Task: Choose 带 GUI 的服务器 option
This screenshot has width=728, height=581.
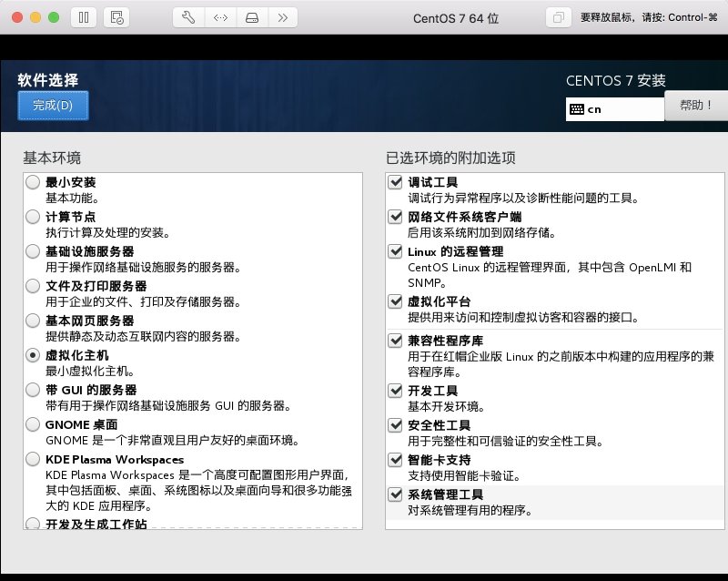Action: [33, 390]
